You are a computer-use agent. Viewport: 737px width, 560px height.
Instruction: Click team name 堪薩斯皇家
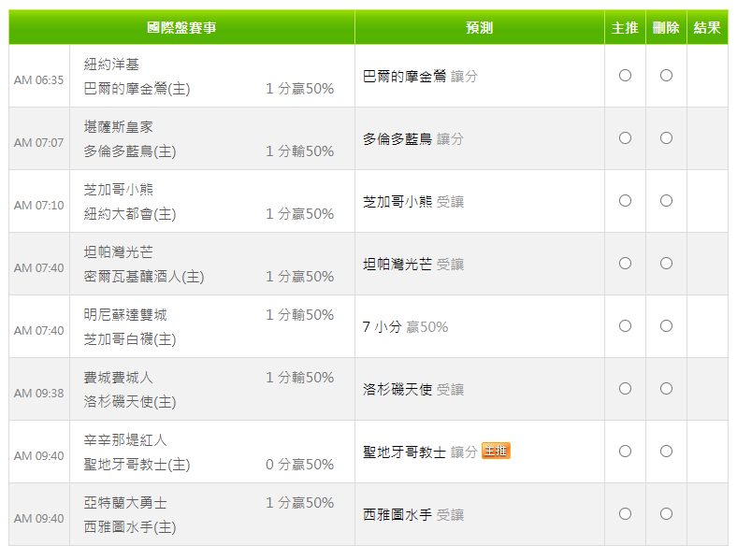(119, 127)
